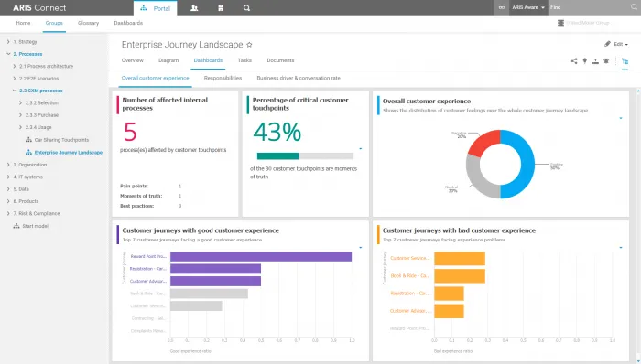The image size is (641, 364).
Task: Open the Portal module tab
Action: [x=156, y=8]
